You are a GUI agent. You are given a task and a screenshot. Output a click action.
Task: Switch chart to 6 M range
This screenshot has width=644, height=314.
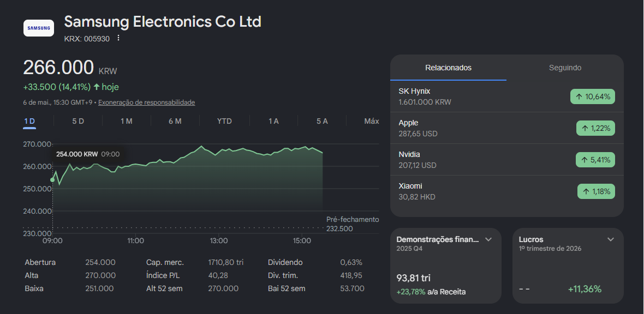pos(175,121)
